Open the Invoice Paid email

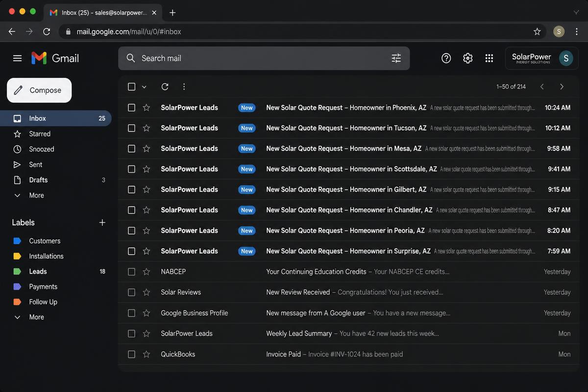tap(348, 354)
